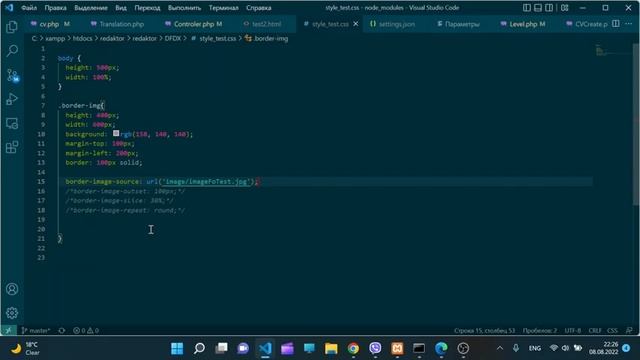Open the weather widget on taskbar

25,349
